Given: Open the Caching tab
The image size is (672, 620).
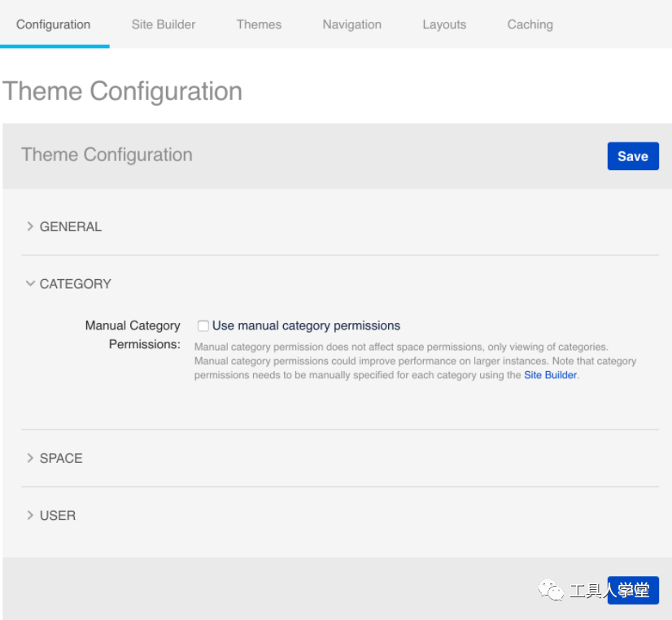Looking at the screenshot, I should click(x=530, y=24).
